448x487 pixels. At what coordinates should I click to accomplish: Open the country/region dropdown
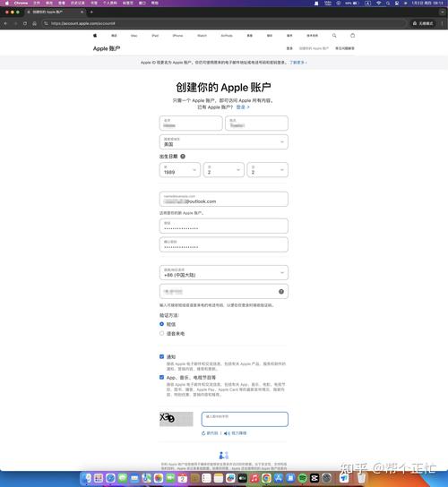pyautogui.click(x=223, y=142)
